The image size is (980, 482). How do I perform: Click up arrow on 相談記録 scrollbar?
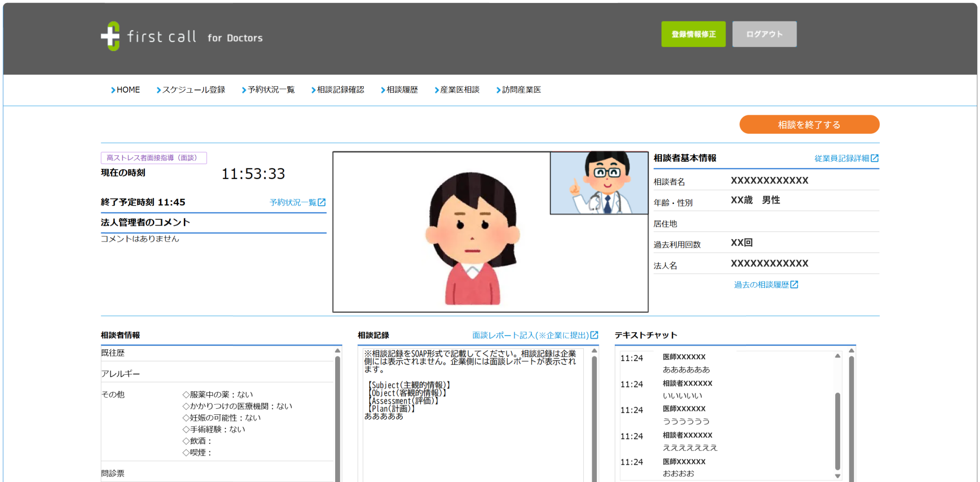pos(594,351)
